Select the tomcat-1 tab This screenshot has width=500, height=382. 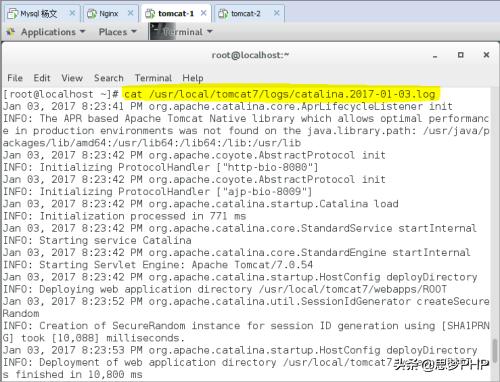[x=176, y=14]
